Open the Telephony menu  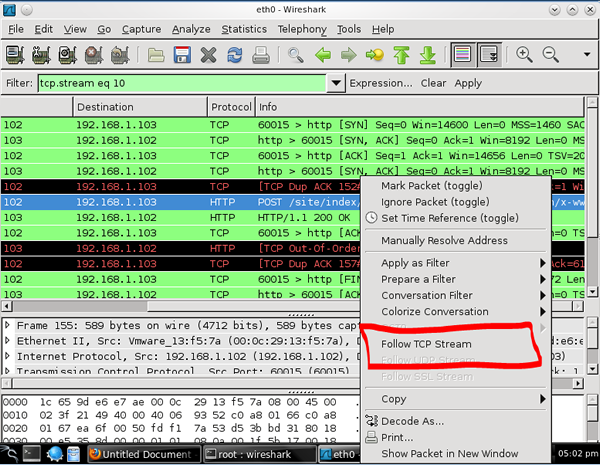pyautogui.click(x=302, y=29)
